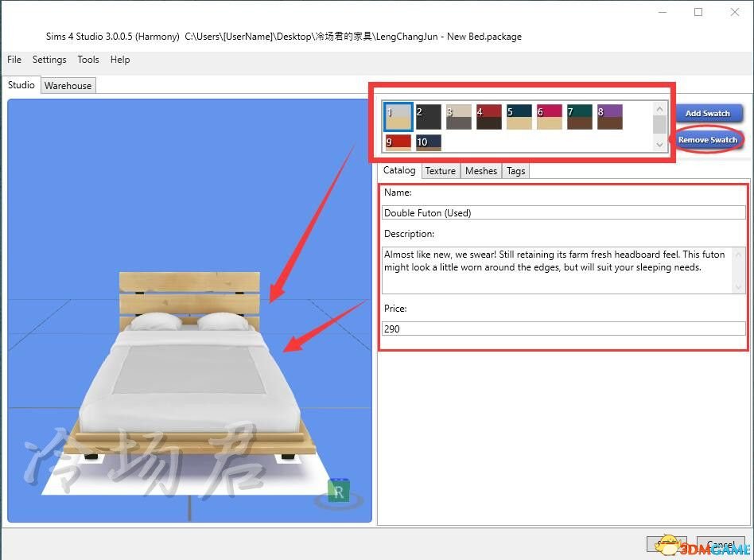Viewport: 754px width, 560px height.
Task: Open the Tools menu
Action: point(88,60)
